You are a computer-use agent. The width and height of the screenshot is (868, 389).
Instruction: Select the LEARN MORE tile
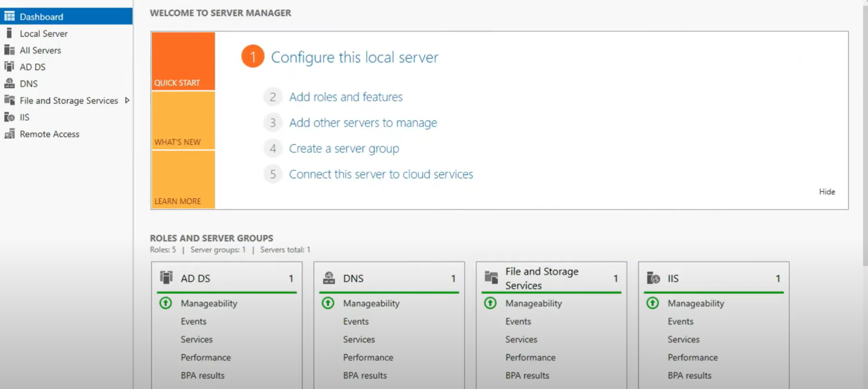point(183,180)
